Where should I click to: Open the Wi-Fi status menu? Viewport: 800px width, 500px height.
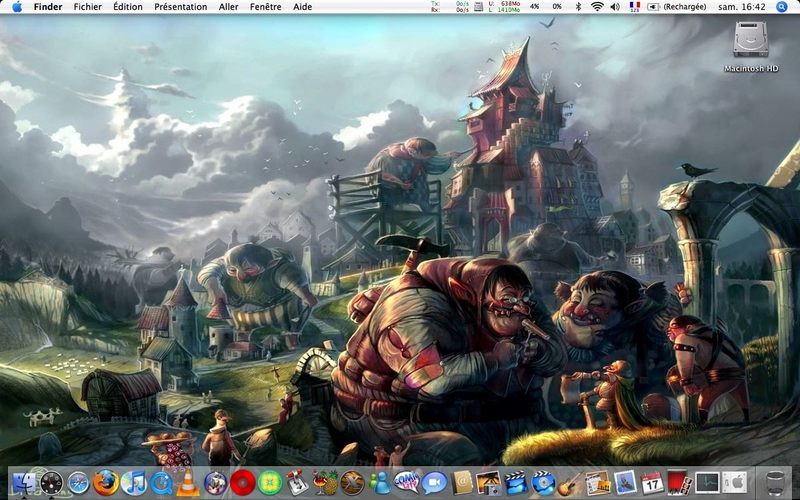coord(597,7)
